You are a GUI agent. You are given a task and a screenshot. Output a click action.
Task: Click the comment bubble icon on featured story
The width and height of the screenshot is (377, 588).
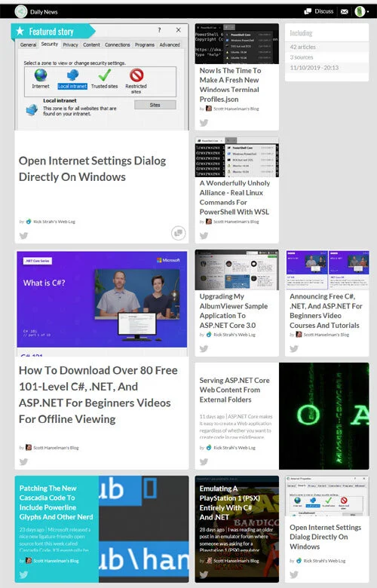[x=179, y=233]
